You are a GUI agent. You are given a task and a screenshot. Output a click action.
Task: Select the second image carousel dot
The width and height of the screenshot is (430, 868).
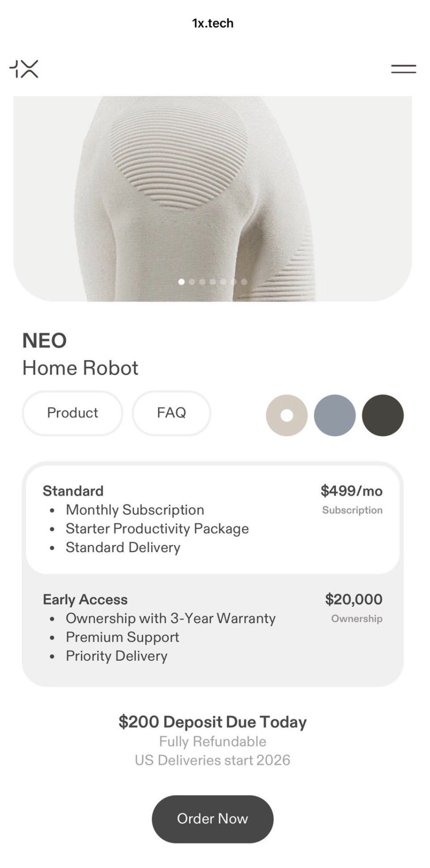[x=192, y=282]
